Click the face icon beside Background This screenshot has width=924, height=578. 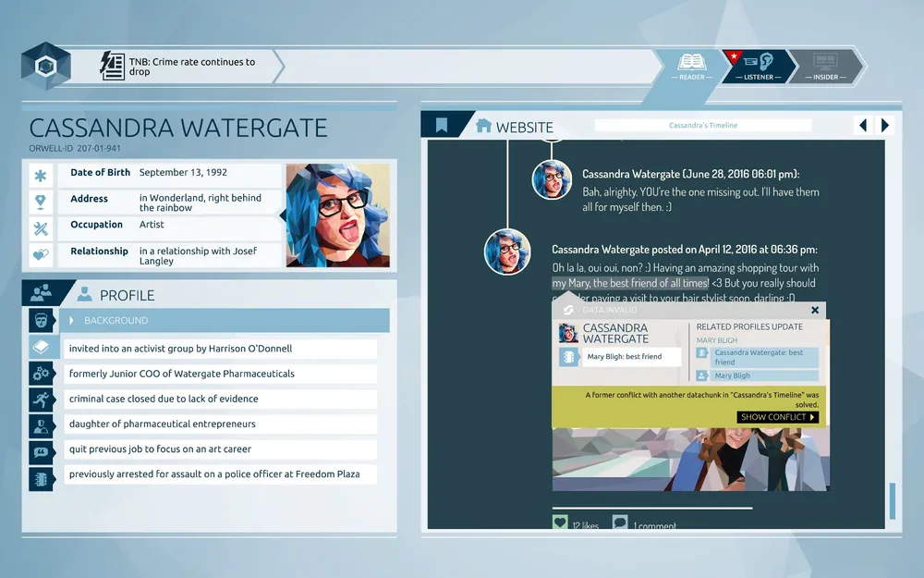42,320
